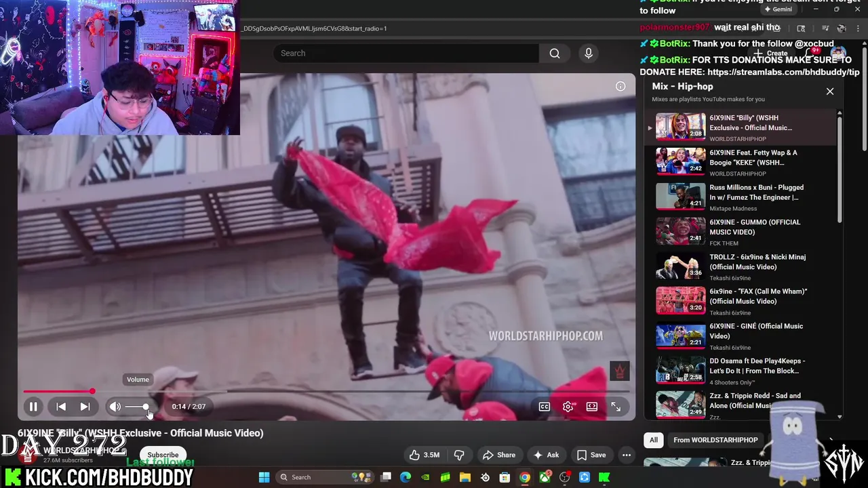
Task: Open the blue share app on the taskbar
Action: coord(585,477)
